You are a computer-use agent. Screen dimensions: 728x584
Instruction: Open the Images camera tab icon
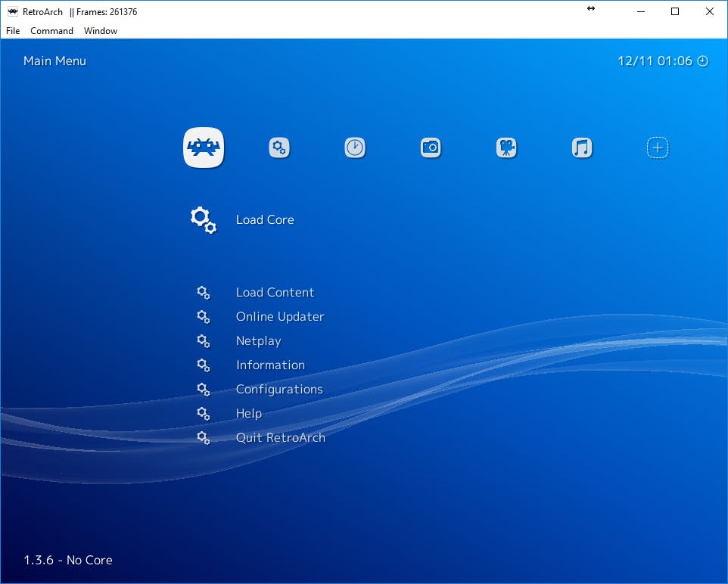pyautogui.click(x=431, y=148)
